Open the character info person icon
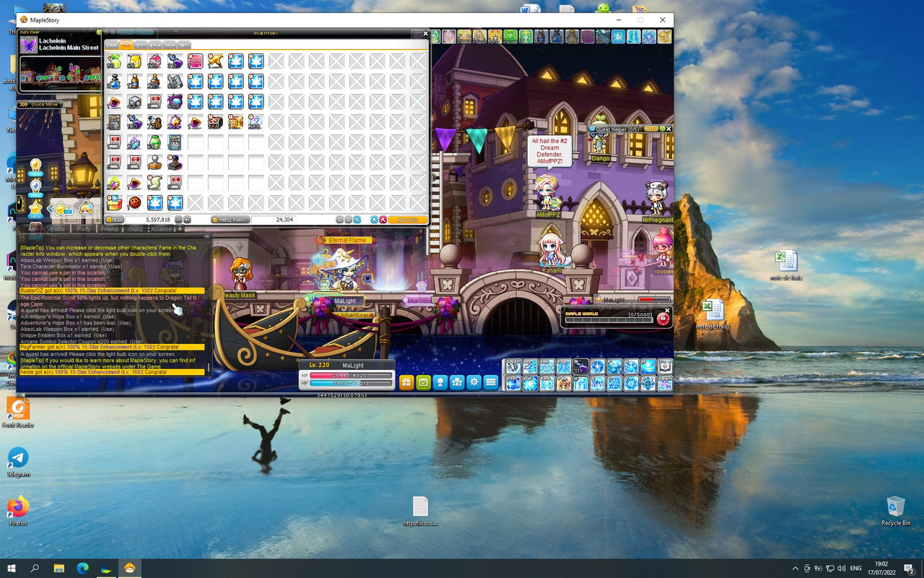This screenshot has width=924, height=578. [440, 381]
